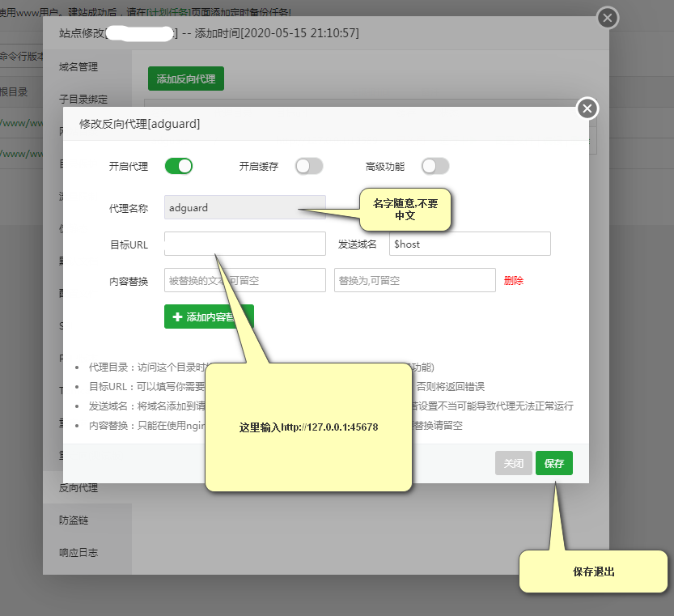Close the 修改反向代理 dialog with X icon
This screenshot has width=674, height=616.
click(x=587, y=108)
